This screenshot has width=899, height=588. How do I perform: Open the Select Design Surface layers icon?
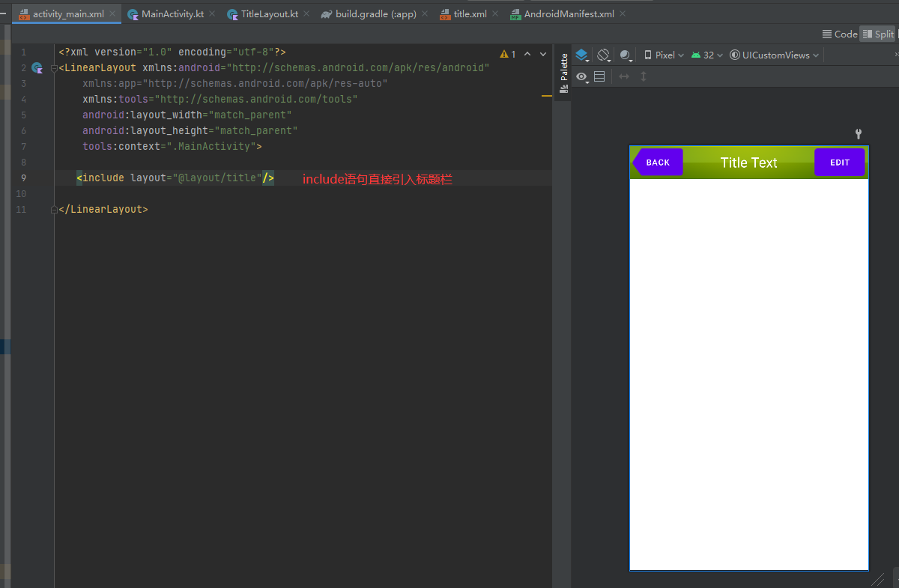click(582, 55)
